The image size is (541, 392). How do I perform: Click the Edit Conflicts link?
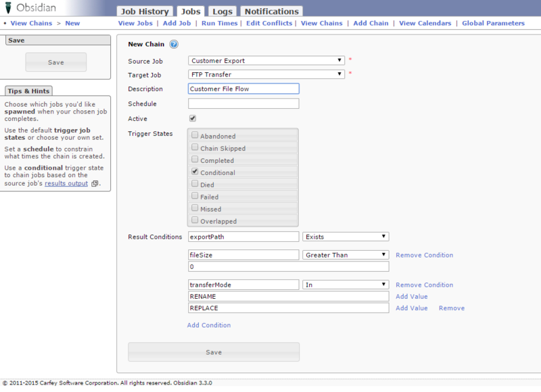[271, 22]
